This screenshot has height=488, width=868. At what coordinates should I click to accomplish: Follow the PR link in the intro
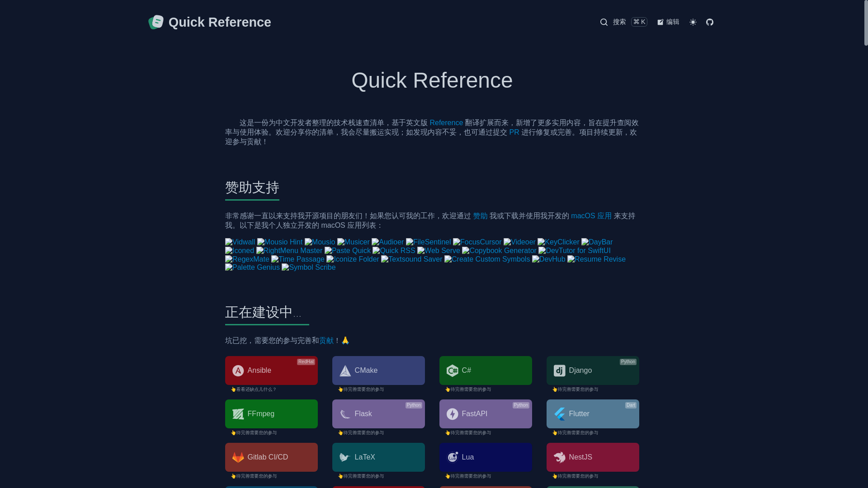click(x=514, y=132)
